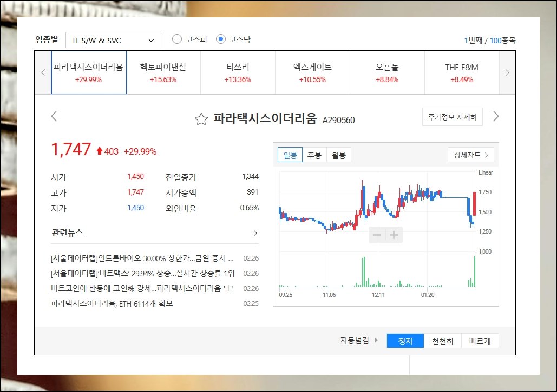Set auto-advance speed to 천천히
This screenshot has width=557, height=392.
point(443,341)
